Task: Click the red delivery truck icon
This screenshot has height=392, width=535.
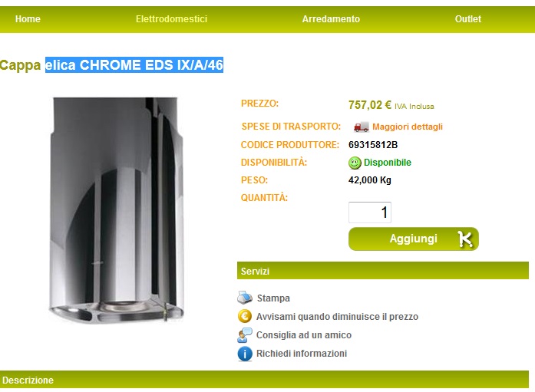Action: [361, 127]
